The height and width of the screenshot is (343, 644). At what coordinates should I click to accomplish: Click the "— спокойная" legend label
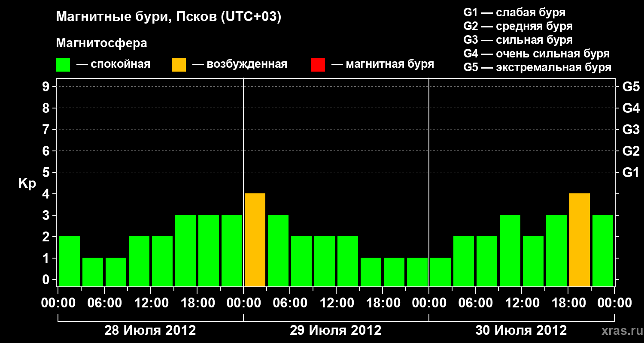tap(113, 65)
